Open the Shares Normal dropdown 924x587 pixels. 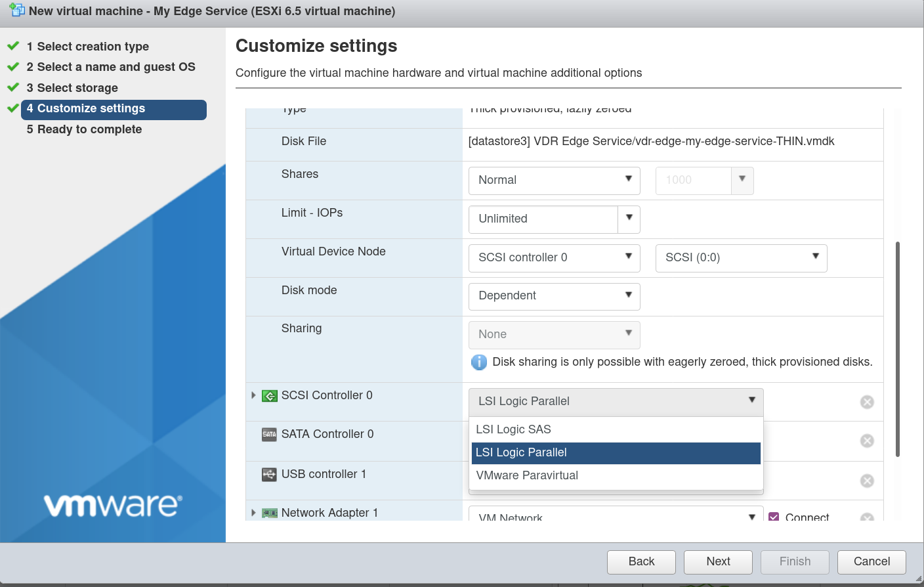point(555,181)
